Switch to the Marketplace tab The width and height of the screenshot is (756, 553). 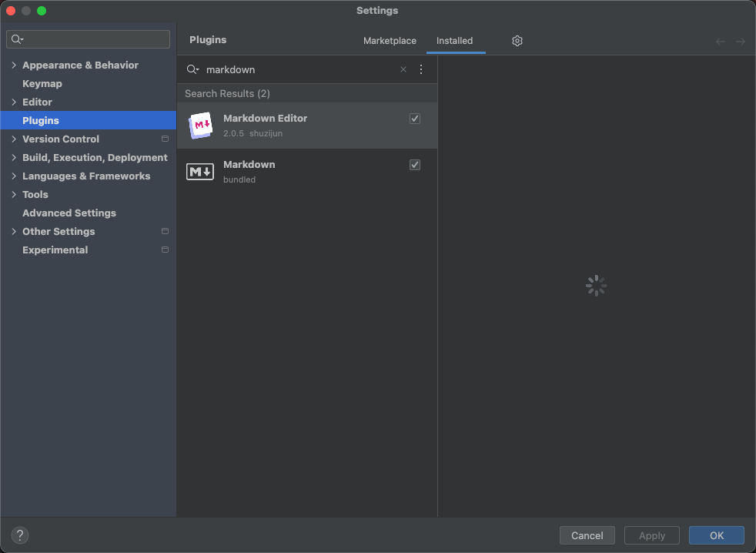[390, 41]
